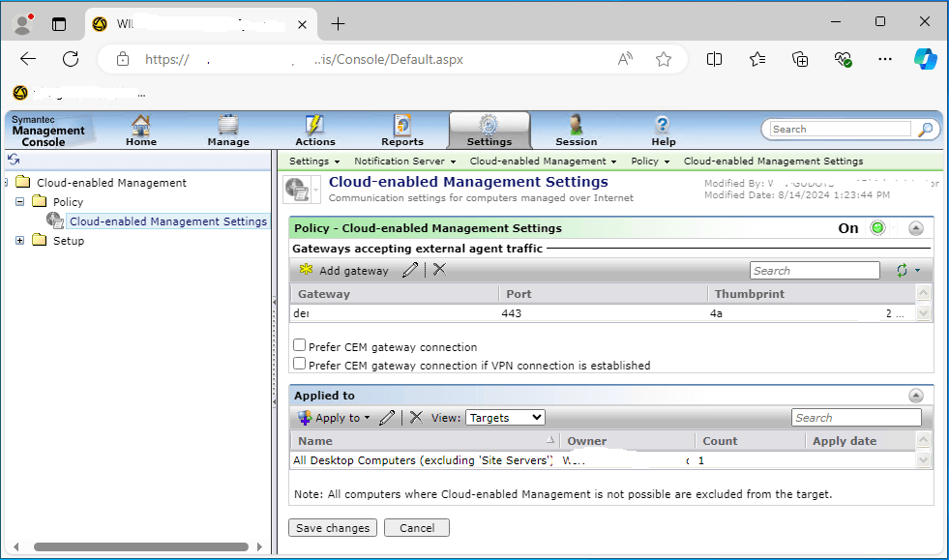The width and height of the screenshot is (949, 560).
Task: Open the Actions menu icon
Action: click(x=315, y=130)
